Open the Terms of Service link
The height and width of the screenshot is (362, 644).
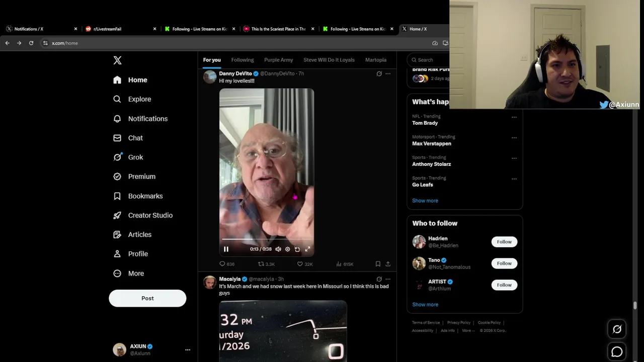click(426, 323)
